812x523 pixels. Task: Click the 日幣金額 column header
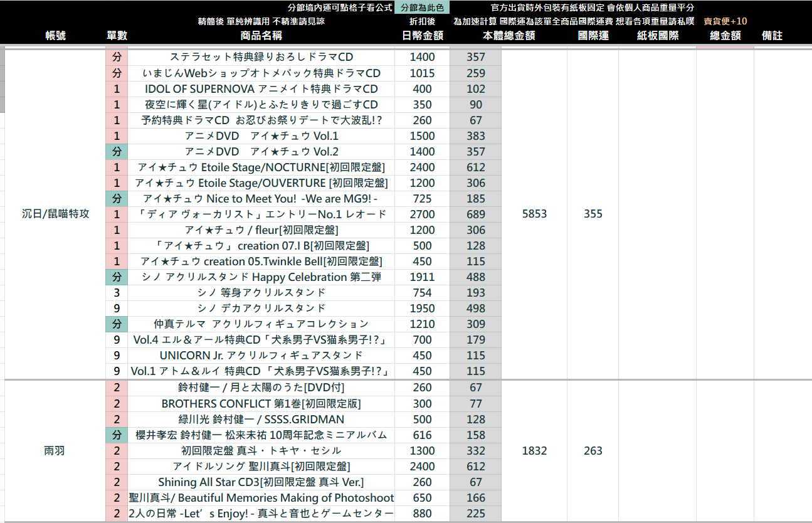(x=422, y=36)
